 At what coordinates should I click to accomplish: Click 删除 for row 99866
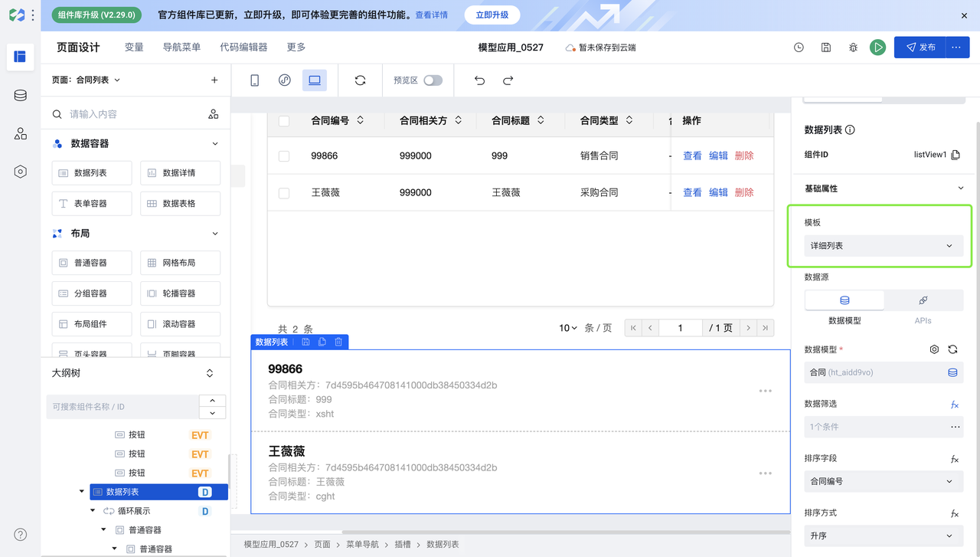(x=744, y=156)
